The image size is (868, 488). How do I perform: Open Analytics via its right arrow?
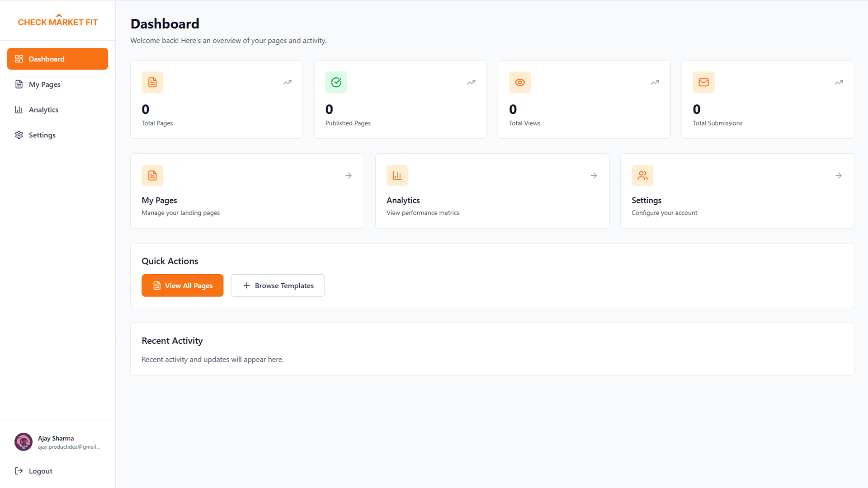point(593,175)
